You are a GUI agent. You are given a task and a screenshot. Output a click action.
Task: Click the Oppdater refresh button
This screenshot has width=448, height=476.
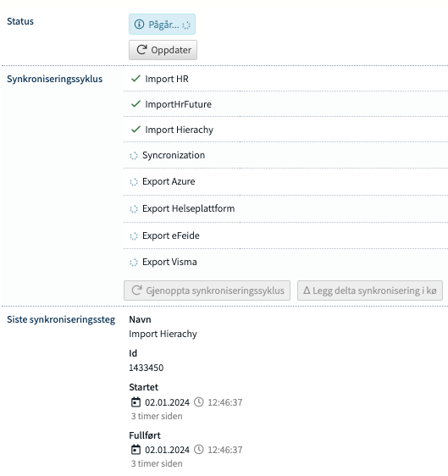click(163, 50)
